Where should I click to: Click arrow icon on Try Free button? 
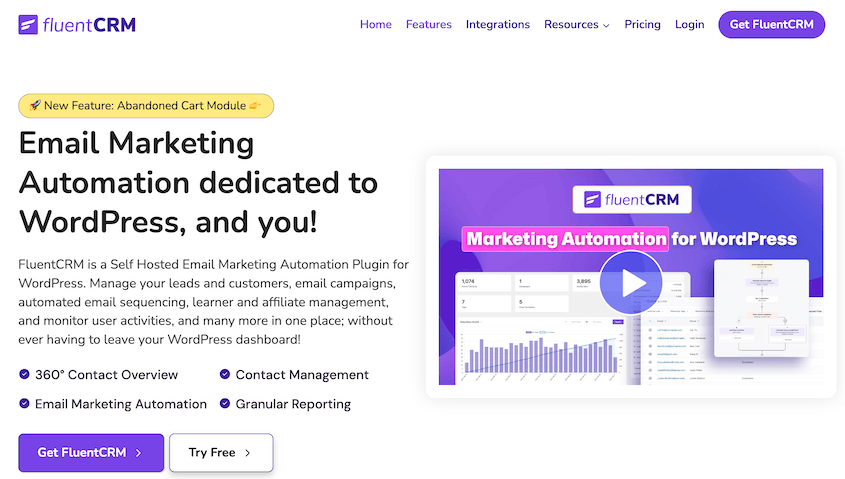coord(247,453)
